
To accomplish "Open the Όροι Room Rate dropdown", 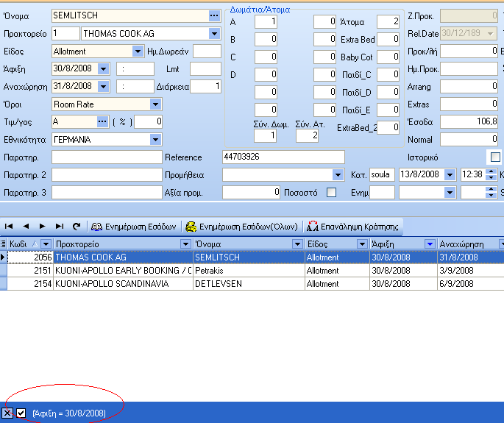I will 155,104.
